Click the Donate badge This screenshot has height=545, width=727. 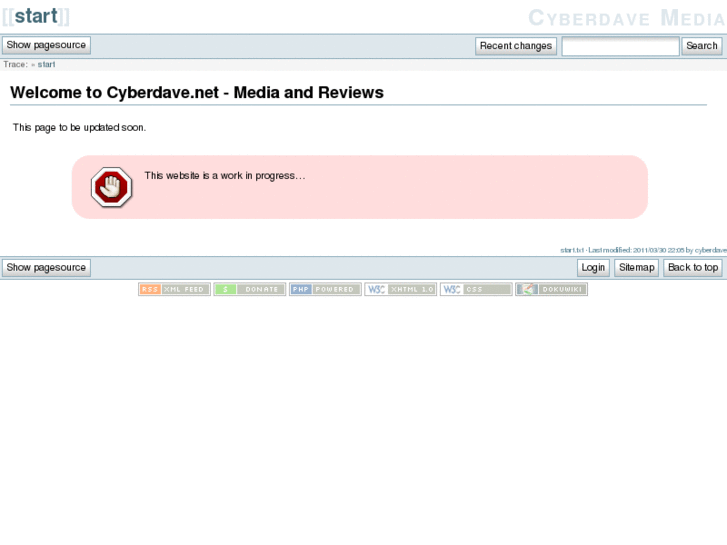249,289
